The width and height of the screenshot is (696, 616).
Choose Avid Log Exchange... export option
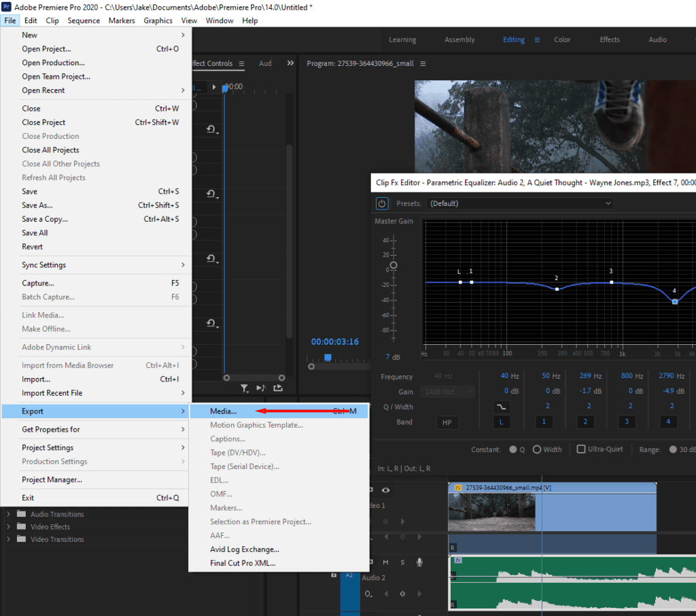[x=279, y=549]
